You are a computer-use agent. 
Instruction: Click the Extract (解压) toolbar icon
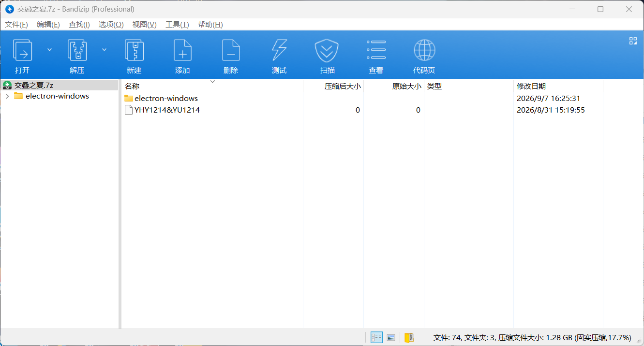click(x=77, y=50)
